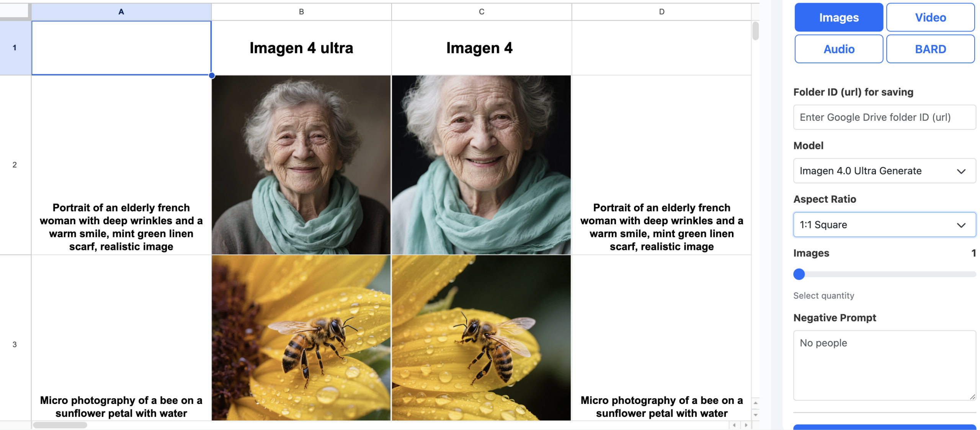
Task: Click the elderly woman prompt text in column D
Action: pos(661,227)
